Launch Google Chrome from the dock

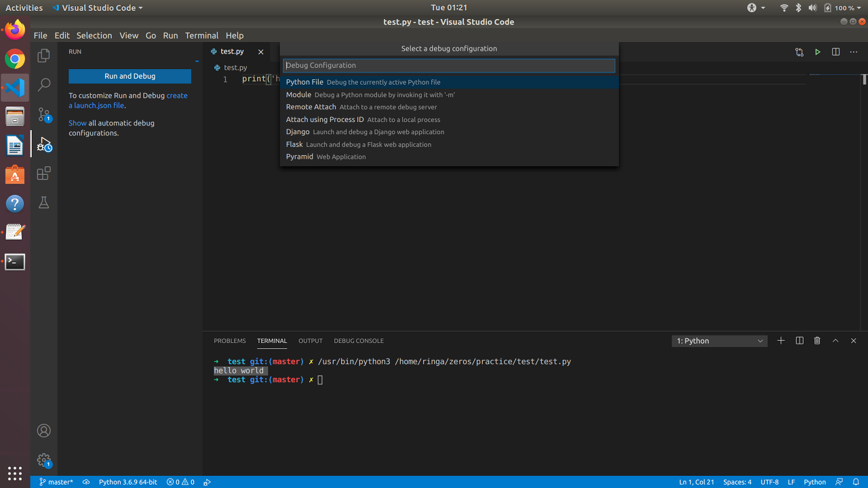pos(15,59)
